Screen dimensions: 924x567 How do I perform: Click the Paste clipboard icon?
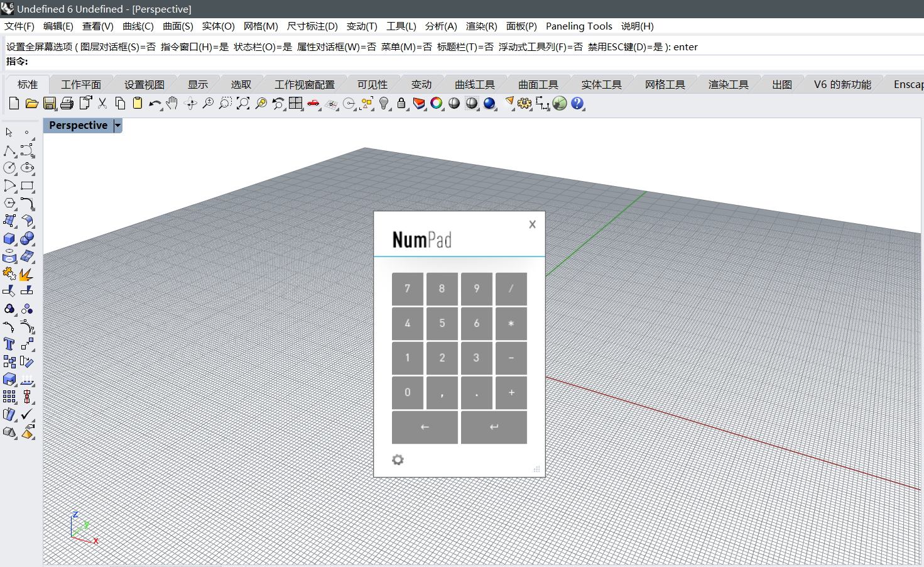pos(138,104)
